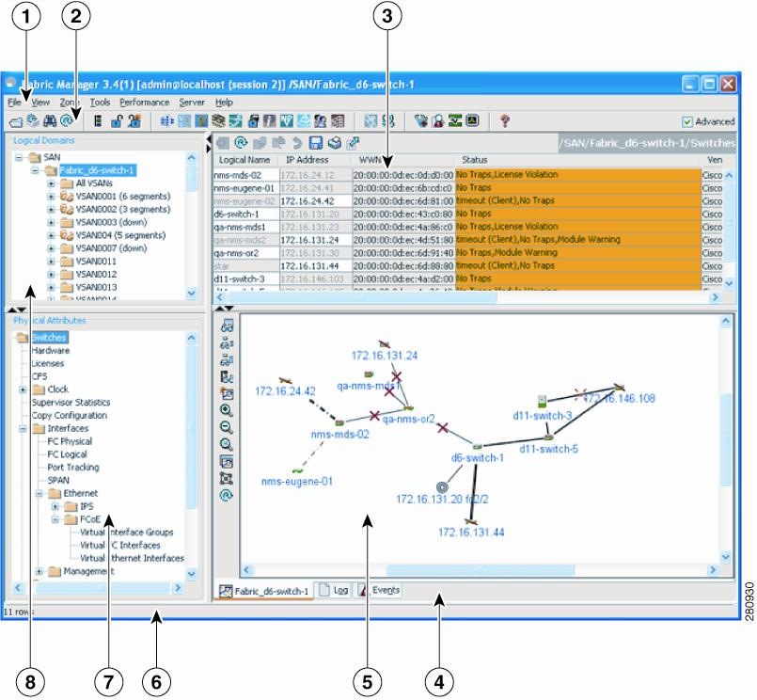Click the refresh icon in table toolbar
Viewport: 757px width, 700px height.
coord(241,142)
